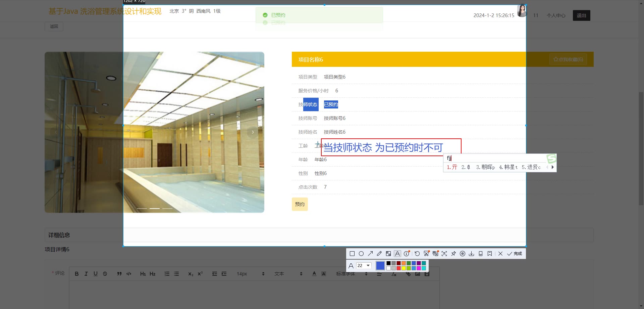This screenshot has width=644, height=309.
Task: Toggle underline in comment editor
Action: [96, 274]
